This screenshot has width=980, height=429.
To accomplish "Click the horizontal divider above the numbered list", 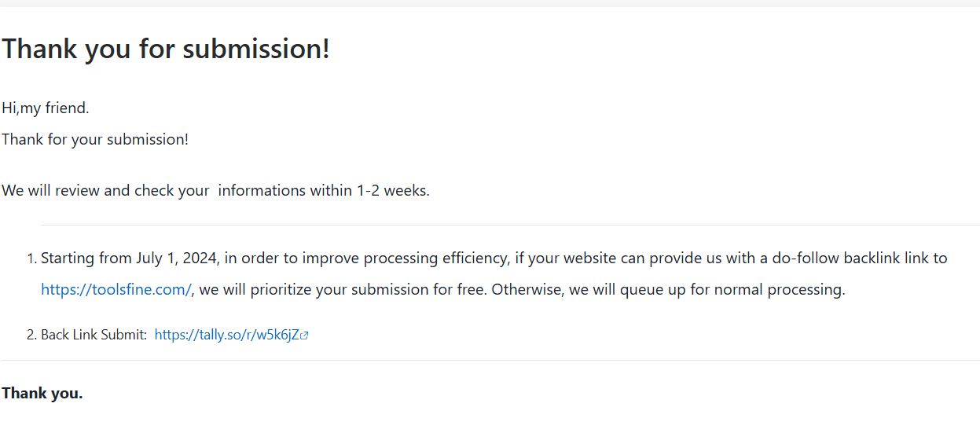I will click(x=510, y=225).
